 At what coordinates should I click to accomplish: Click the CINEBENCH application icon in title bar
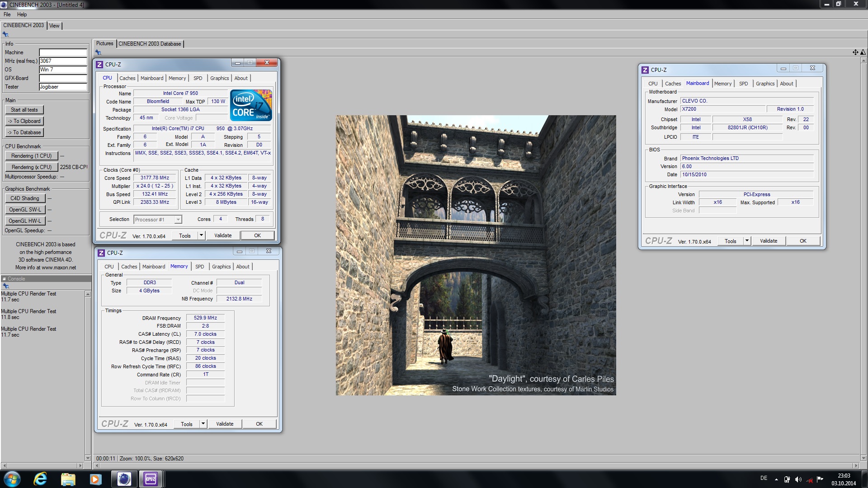[4, 5]
